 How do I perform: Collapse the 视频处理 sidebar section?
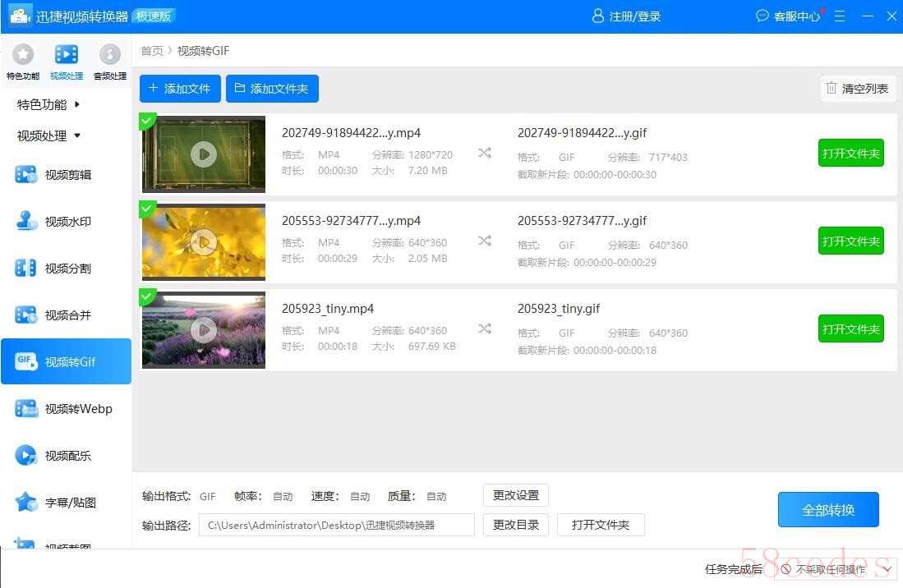point(49,136)
